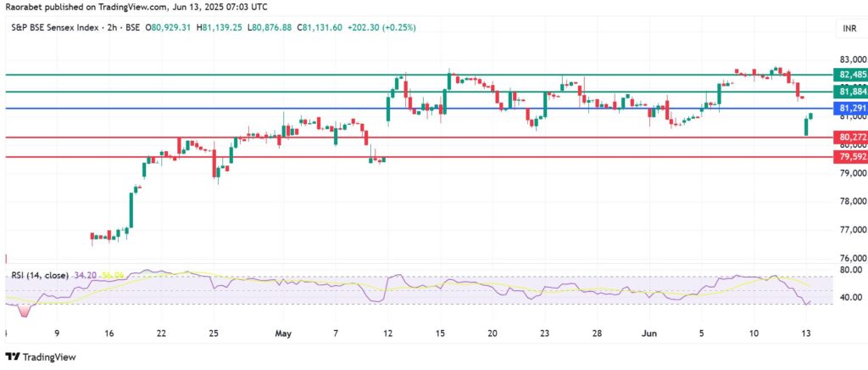Click the 82,485 green price label
868x370 pixels.
(x=850, y=75)
